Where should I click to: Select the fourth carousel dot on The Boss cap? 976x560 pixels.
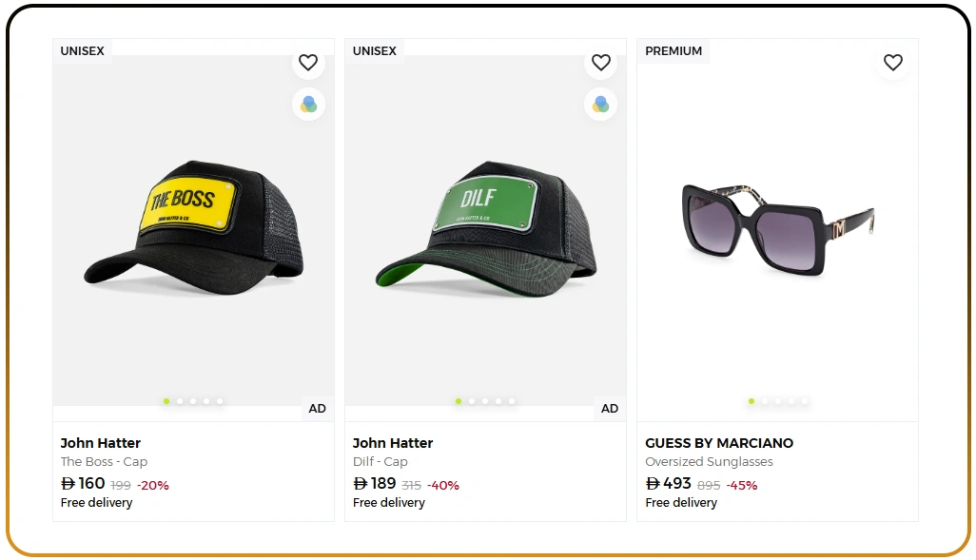206,401
